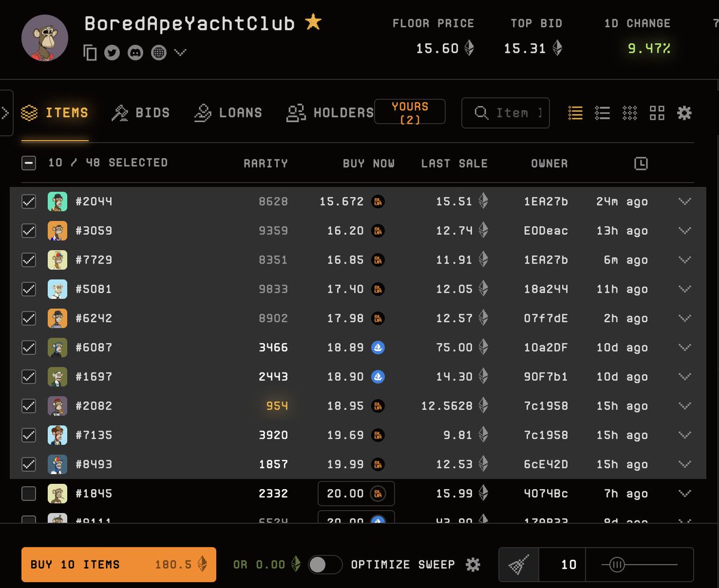Screen dimensions: 719x588
Task: Expand the row for ape #8493
Action: coord(684,464)
